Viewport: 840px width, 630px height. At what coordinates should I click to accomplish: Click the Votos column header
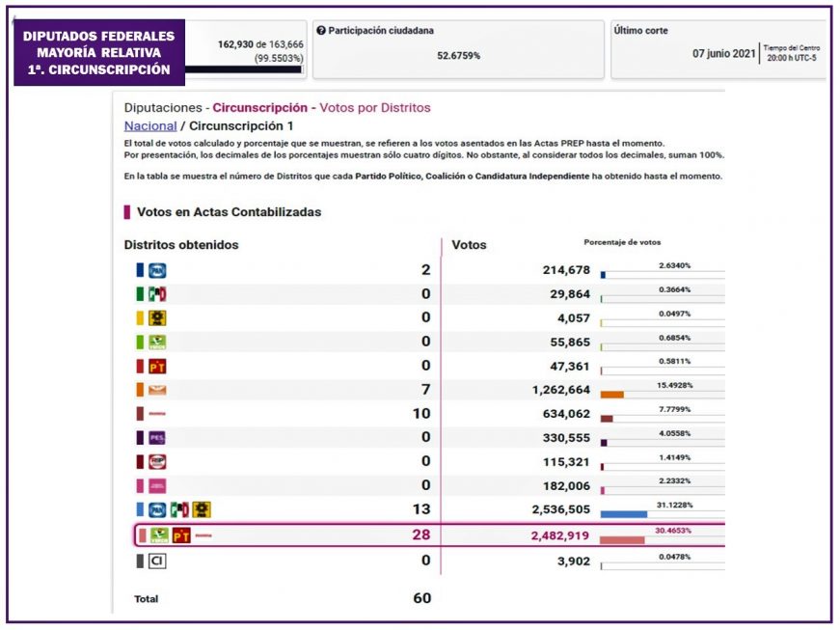click(469, 245)
